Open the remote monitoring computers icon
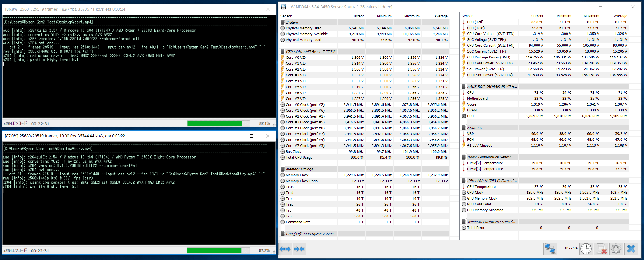The width and height of the screenshot is (644, 260). [x=550, y=249]
